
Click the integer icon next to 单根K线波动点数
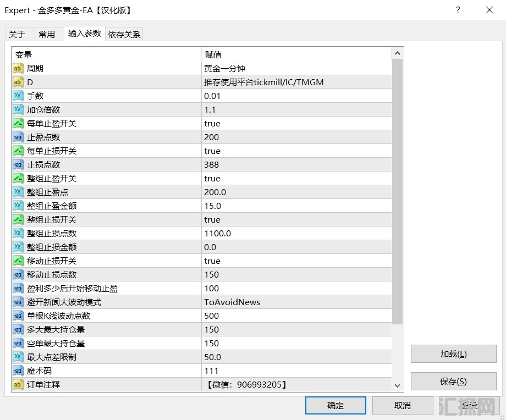click(x=18, y=316)
